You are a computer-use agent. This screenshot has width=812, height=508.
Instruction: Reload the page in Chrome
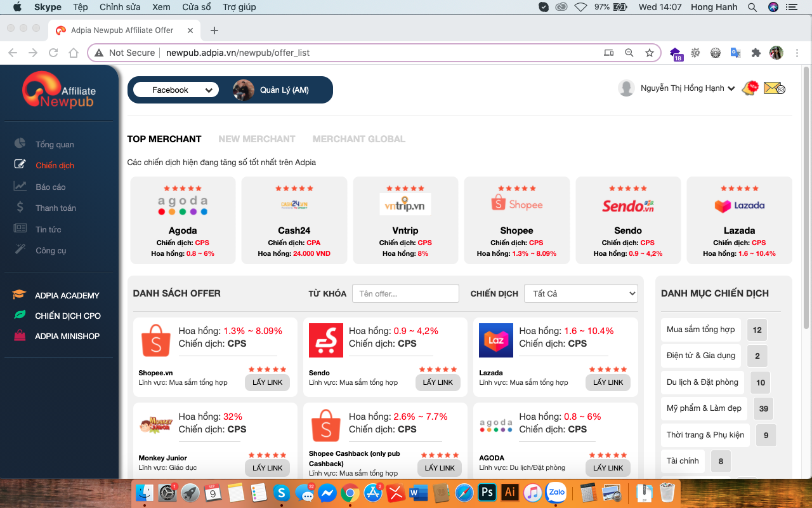[x=53, y=53]
